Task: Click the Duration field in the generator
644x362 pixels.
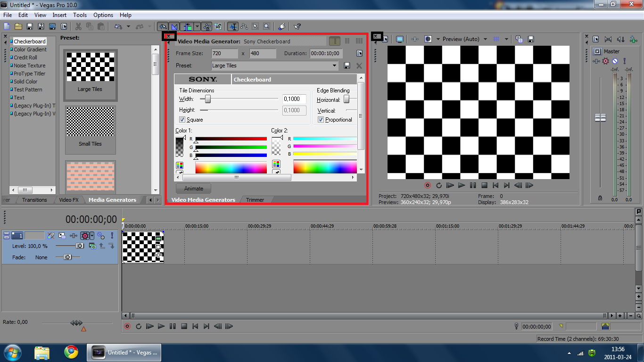Action: (326, 54)
